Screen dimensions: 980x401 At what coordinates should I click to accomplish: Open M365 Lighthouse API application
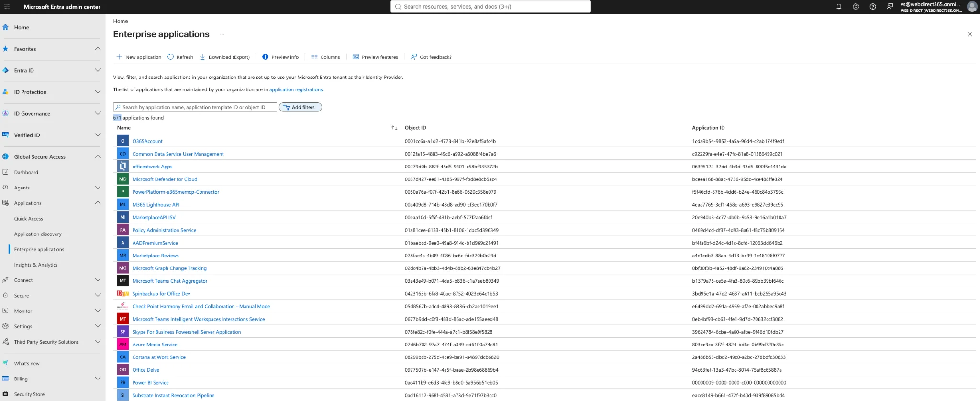pos(156,205)
